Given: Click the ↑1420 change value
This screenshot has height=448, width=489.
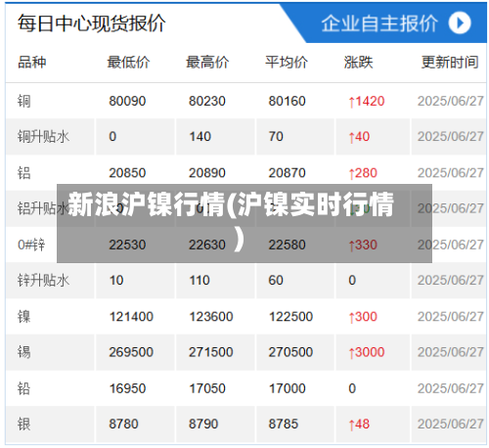Looking at the screenshot, I should point(367,102).
